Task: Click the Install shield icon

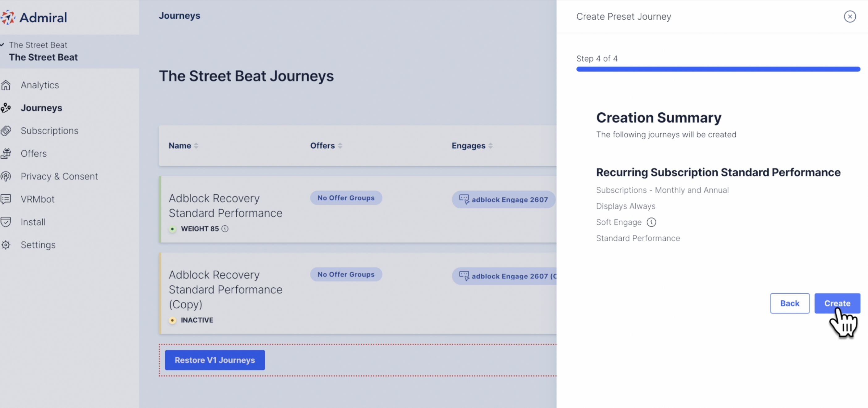Action: 6,222
